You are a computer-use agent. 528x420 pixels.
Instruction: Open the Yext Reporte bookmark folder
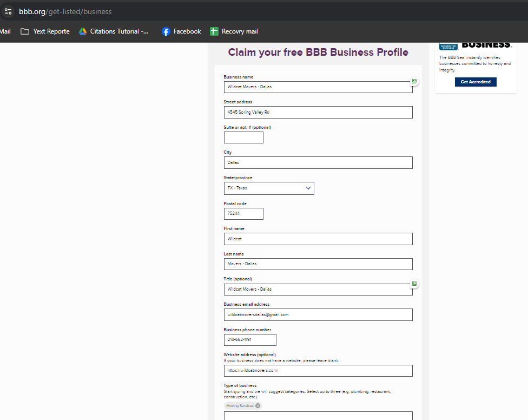pos(45,31)
